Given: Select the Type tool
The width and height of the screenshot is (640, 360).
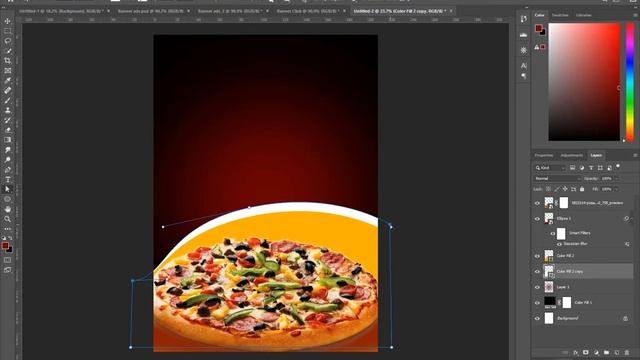Looking at the screenshot, I should (7, 179).
